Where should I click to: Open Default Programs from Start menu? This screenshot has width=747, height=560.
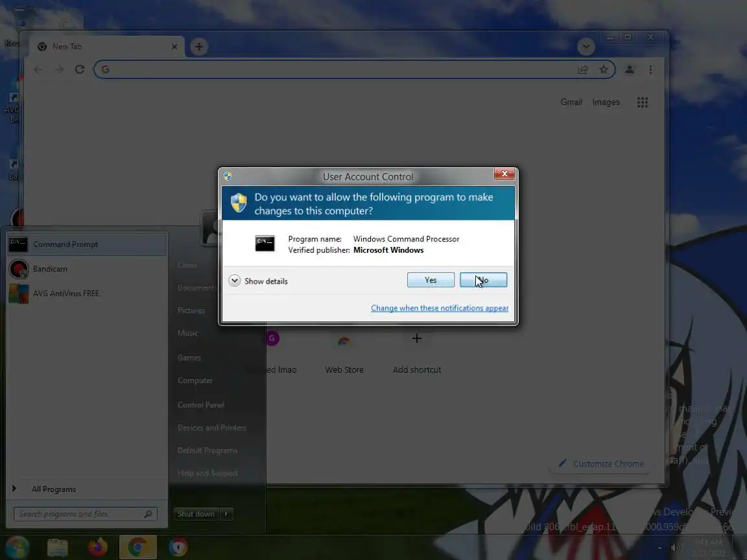pos(207,450)
